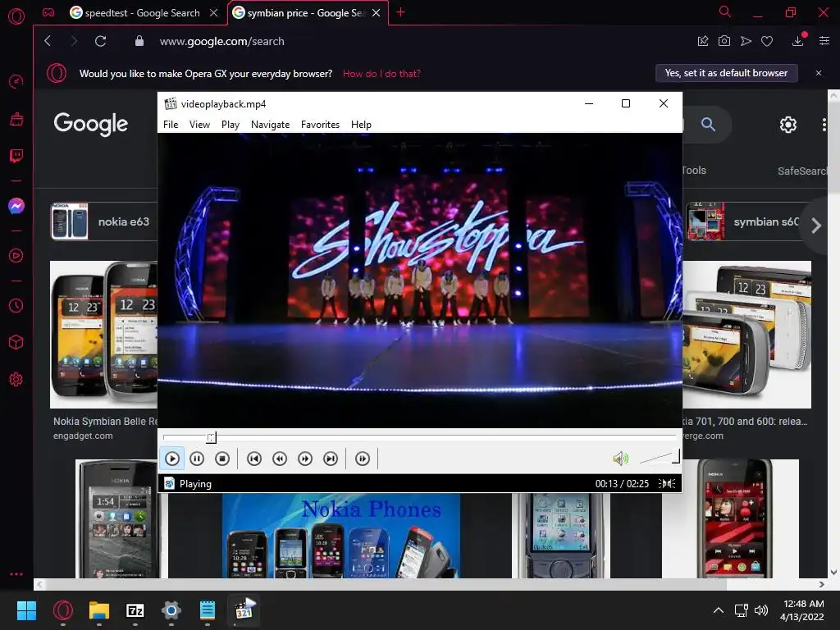The width and height of the screenshot is (840, 630).
Task: Open the Navigate menu
Action: (x=270, y=125)
